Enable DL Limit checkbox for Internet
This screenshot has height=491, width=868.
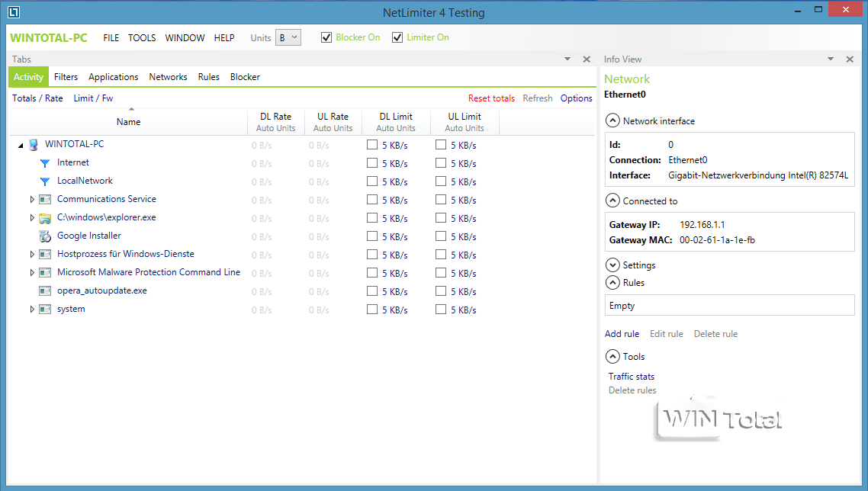372,163
